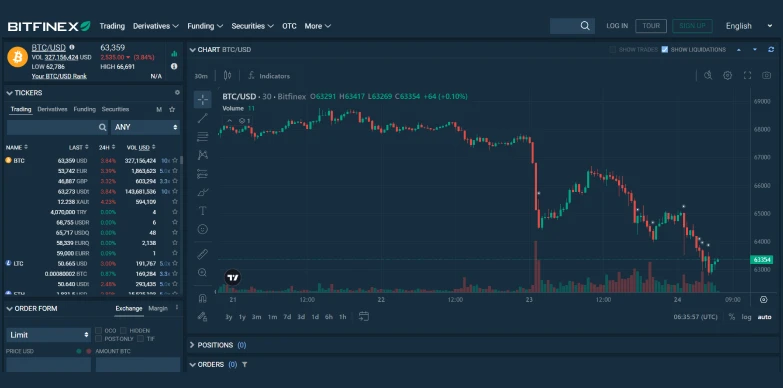
Task: Tick the OCO checkbox
Action: [x=98, y=331]
